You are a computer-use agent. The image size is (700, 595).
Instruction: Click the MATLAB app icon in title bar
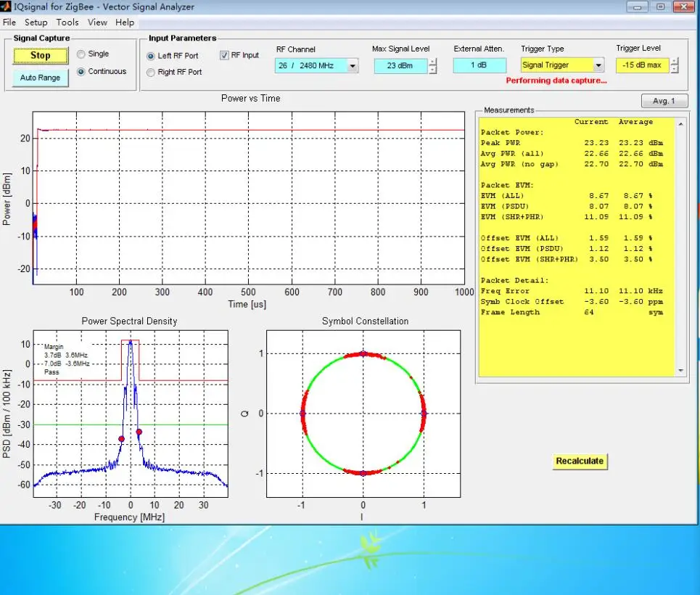point(7,7)
